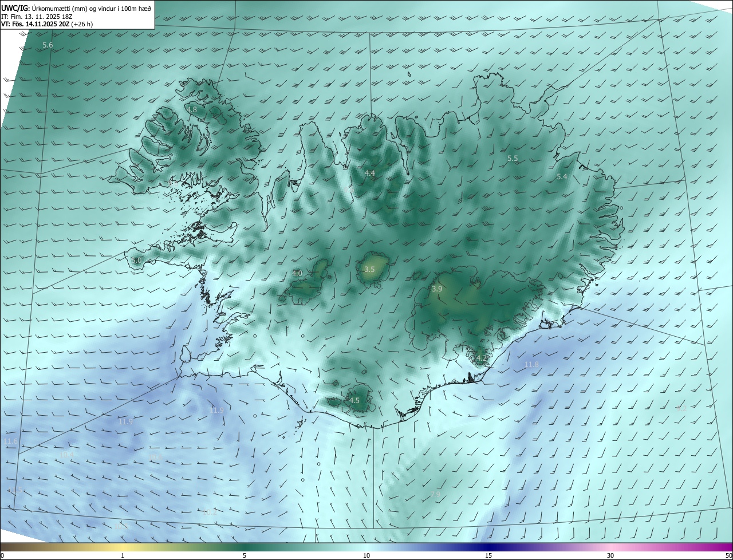Click the 4.4 value label
Screen dimensions: 733x560
pos(370,173)
